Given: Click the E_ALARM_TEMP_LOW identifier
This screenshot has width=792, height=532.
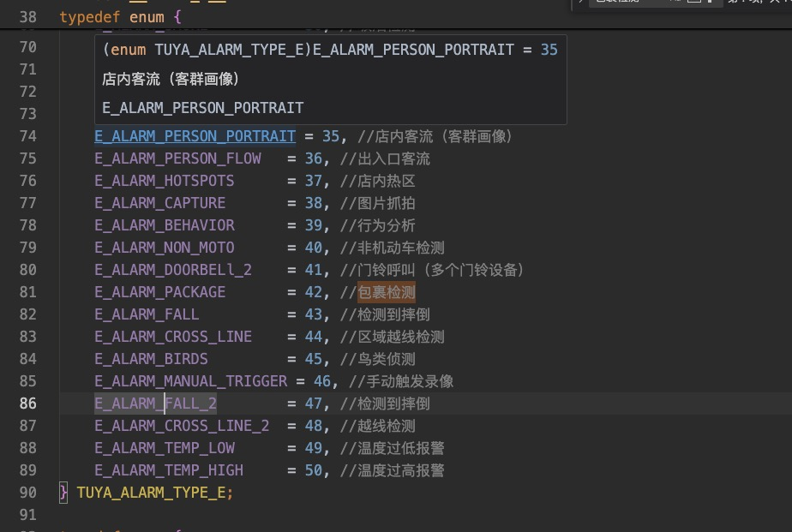Looking at the screenshot, I should pos(164,448).
